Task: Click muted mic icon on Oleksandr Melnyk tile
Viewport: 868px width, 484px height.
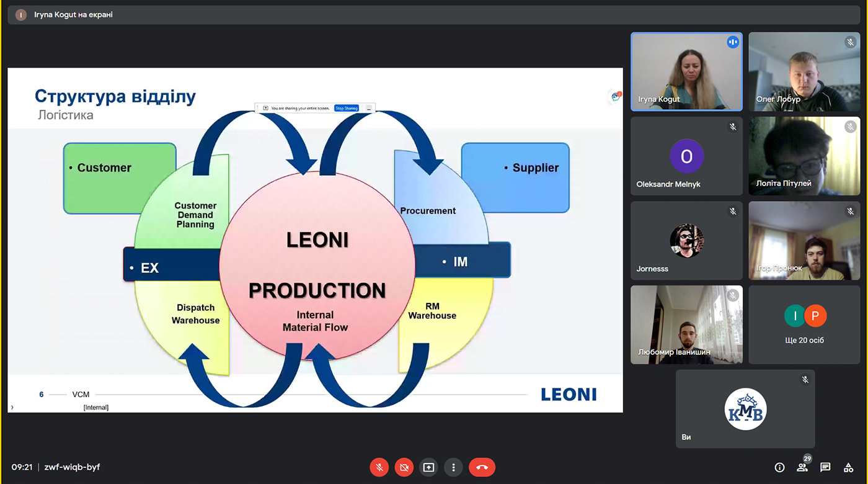Action: [733, 127]
